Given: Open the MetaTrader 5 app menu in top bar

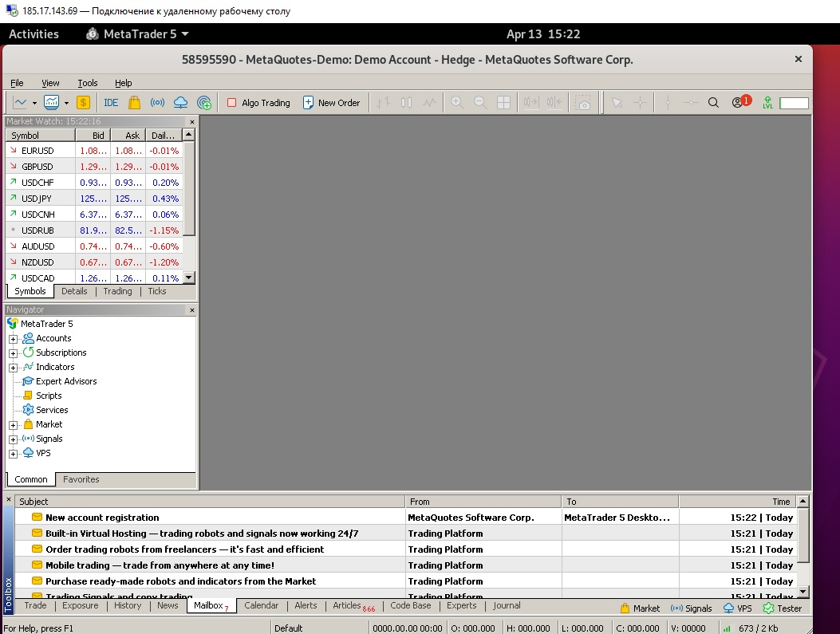Looking at the screenshot, I should [137, 33].
